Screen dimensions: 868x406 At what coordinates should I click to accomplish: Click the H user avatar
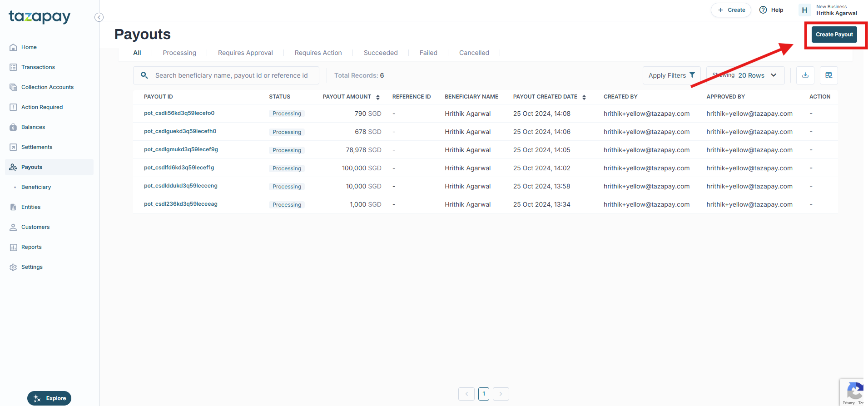click(x=804, y=10)
